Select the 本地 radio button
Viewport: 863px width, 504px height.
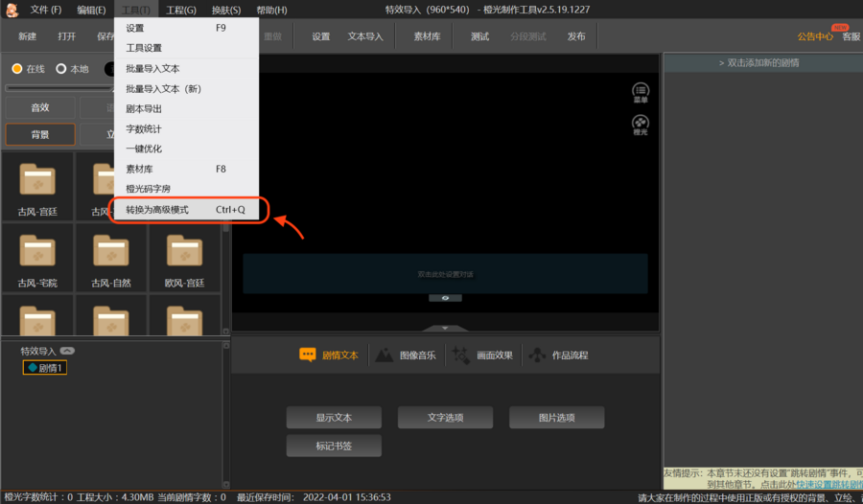(x=61, y=69)
